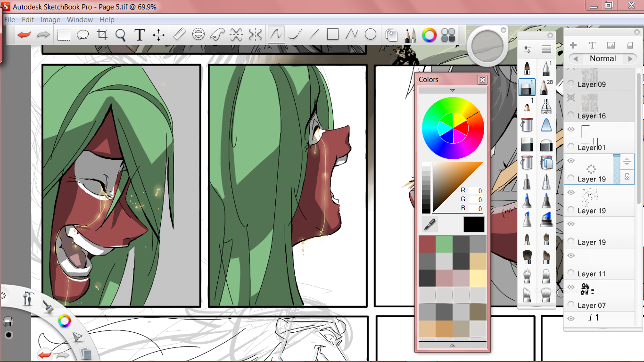The height and width of the screenshot is (362, 644).
Task: Click the G value field
Action: 475,199
